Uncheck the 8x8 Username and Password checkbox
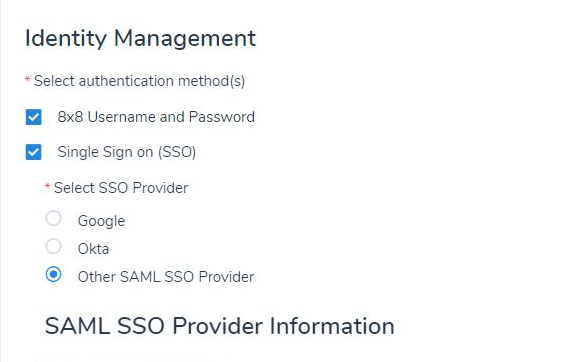The width and height of the screenshot is (584, 362). pyautogui.click(x=34, y=117)
